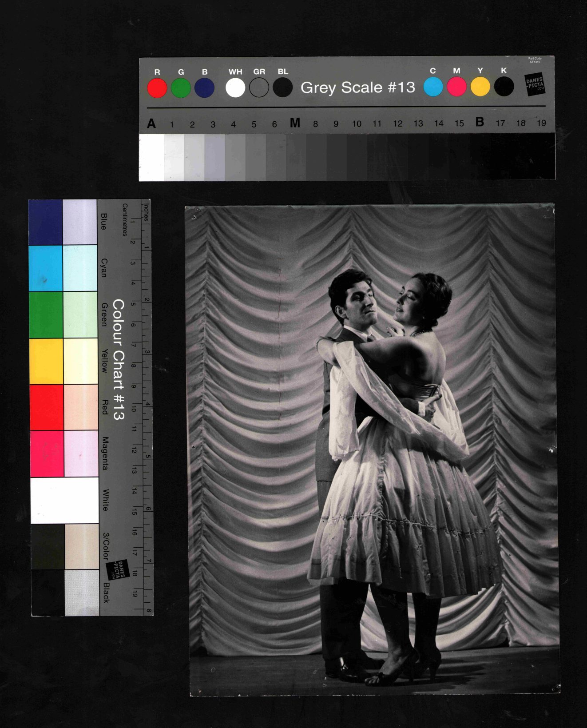The width and height of the screenshot is (587, 728).
Task: Pick the saturated blue swatch on the colour chart
Action: tap(45, 222)
